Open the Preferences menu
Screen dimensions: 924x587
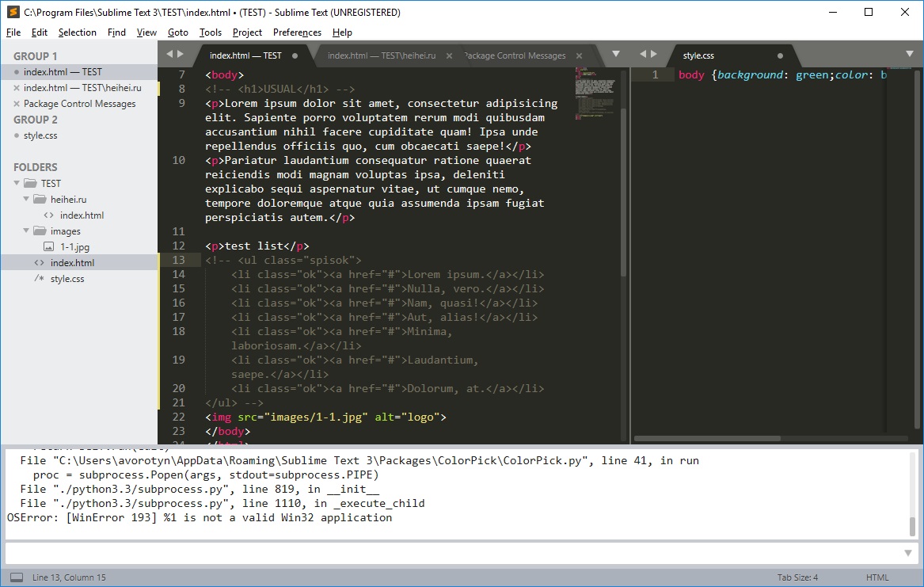297,32
